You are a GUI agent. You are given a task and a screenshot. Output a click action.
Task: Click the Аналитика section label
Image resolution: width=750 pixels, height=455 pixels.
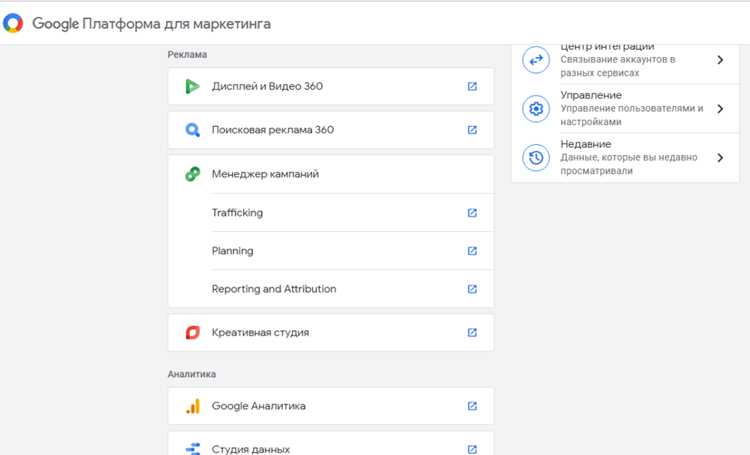coord(191,374)
